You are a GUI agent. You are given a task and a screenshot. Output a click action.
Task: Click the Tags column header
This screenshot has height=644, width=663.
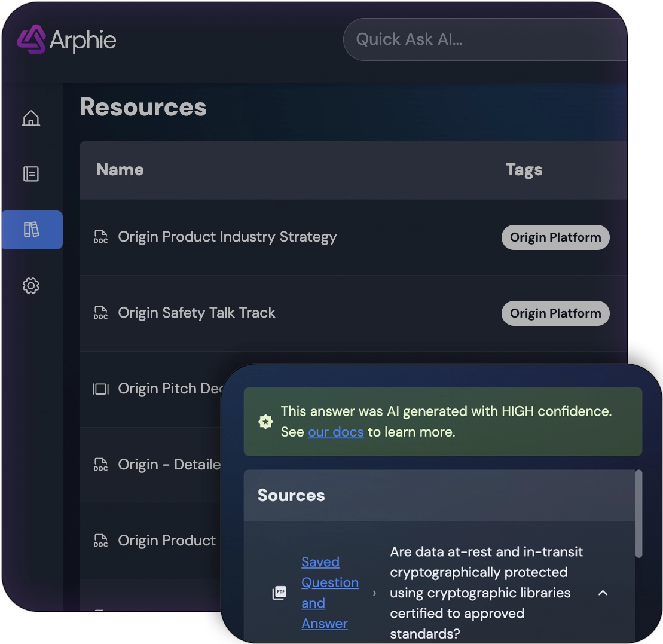coord(524,170)
